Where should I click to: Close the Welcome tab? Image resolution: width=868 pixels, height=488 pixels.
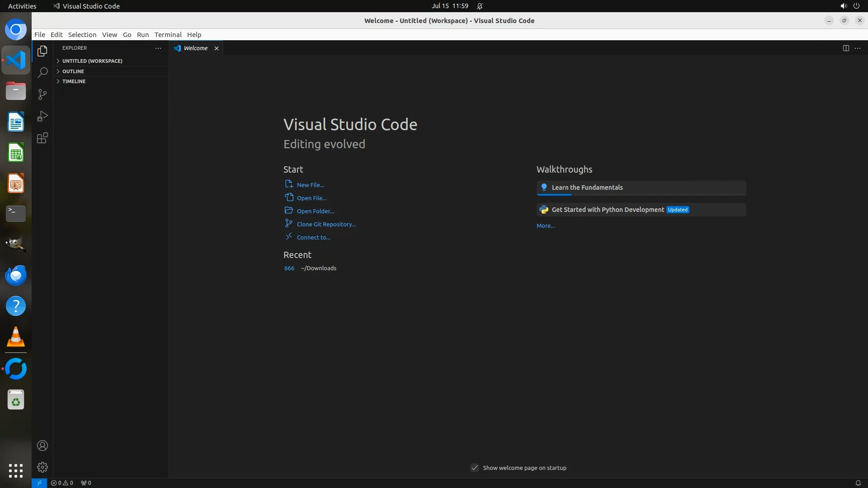click(217, 48)
